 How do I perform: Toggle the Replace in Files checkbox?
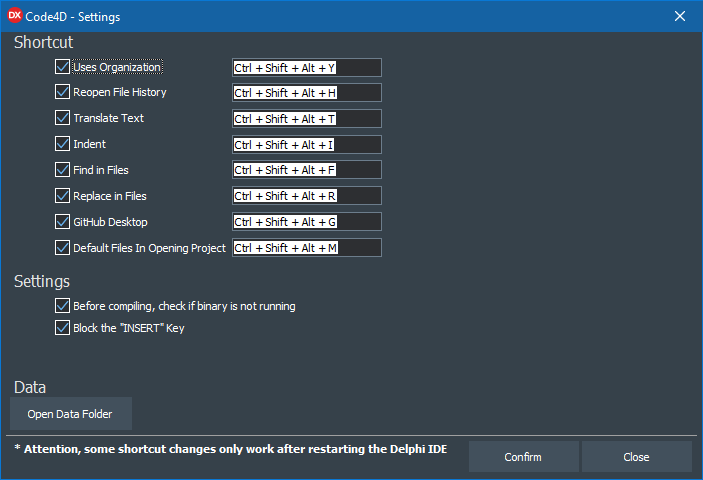[62, 196]
